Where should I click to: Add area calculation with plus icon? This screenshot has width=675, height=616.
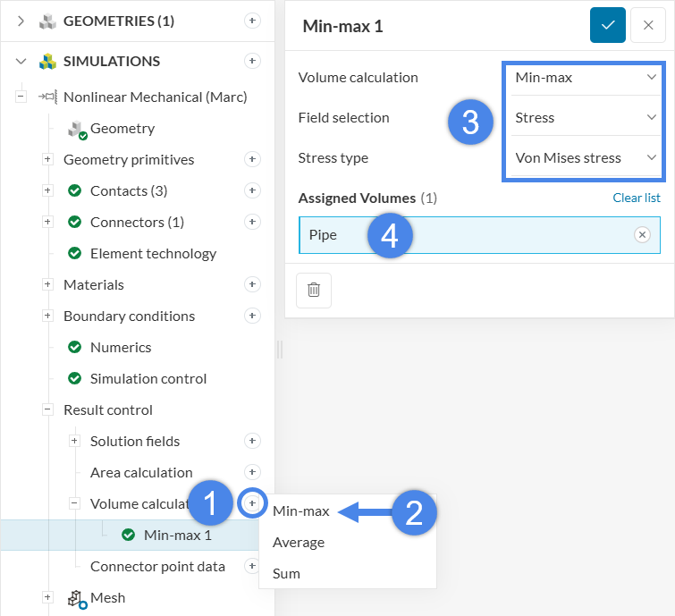(x=252, y=472)
